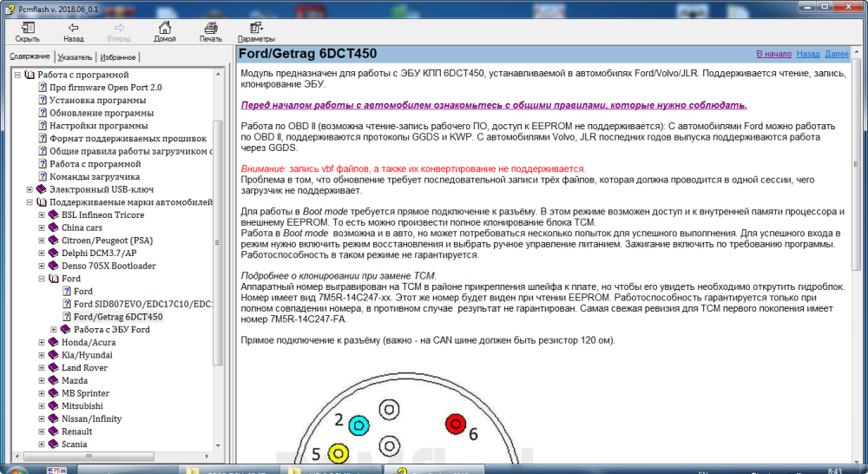Click the book icon of Nissan/Infinity
This screenshot has height=474, width=868.
click(54, 418)
